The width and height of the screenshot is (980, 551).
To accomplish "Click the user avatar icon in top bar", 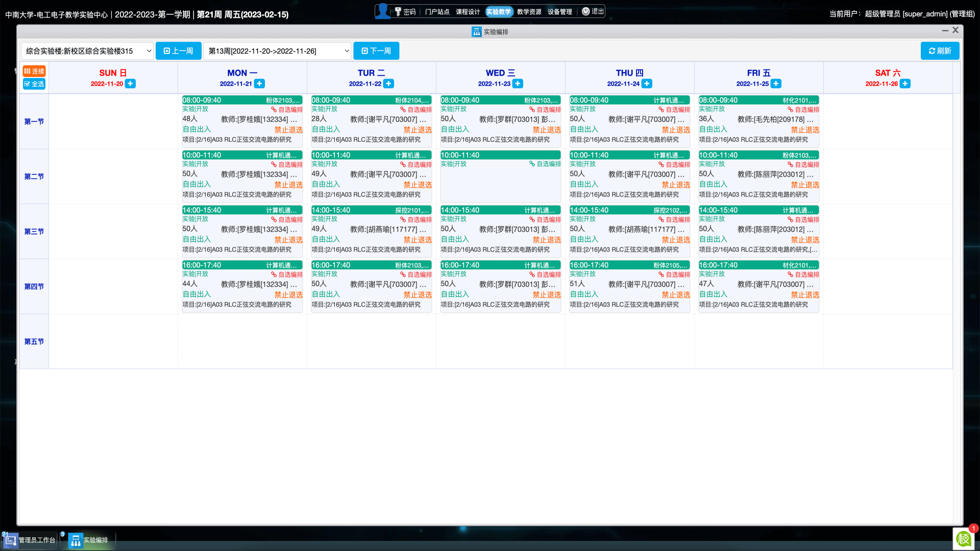I will 382,11.
